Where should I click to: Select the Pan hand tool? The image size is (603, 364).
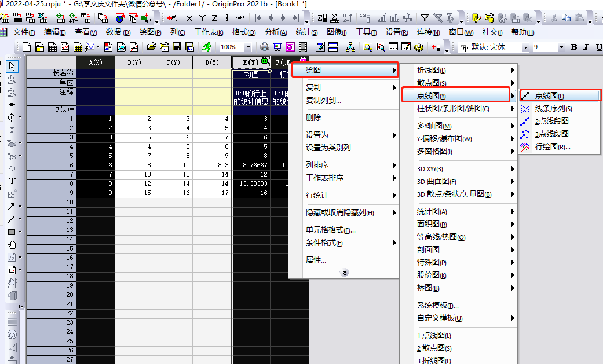click(12, 245)
